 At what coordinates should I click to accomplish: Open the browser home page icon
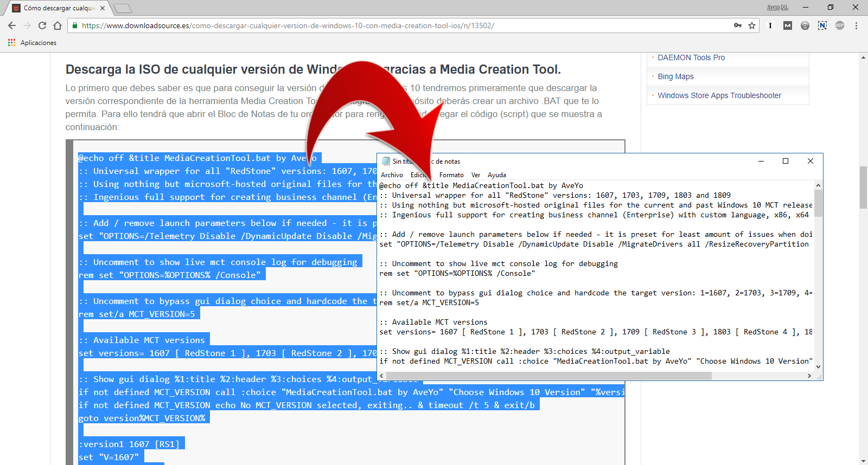pyautogui.click(x=58, y=25)
